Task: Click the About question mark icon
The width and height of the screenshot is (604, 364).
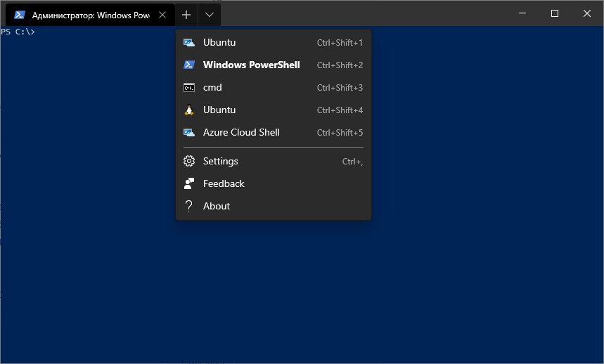Action: click(188, 206)
